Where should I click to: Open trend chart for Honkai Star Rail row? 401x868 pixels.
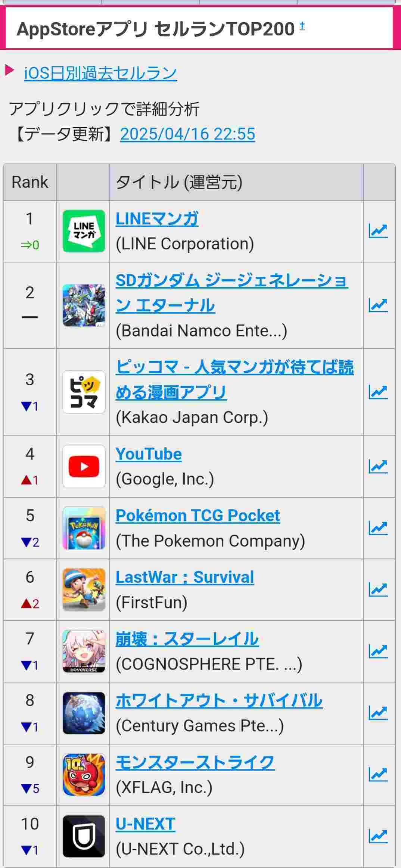(378, 651)
